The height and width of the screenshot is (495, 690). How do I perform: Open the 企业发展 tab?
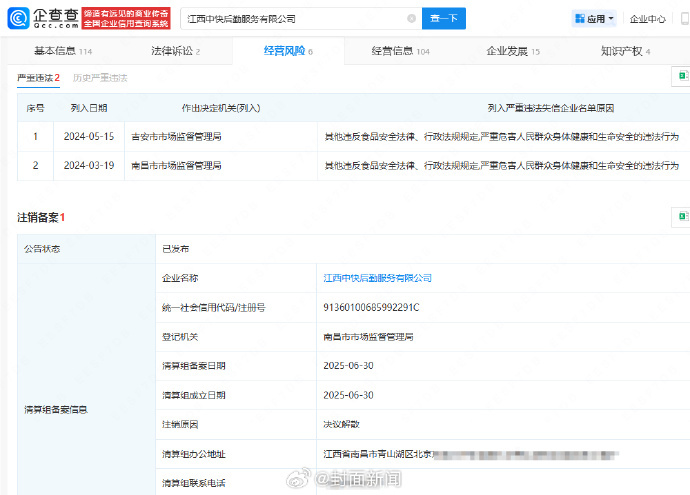[x=513, y=51]
